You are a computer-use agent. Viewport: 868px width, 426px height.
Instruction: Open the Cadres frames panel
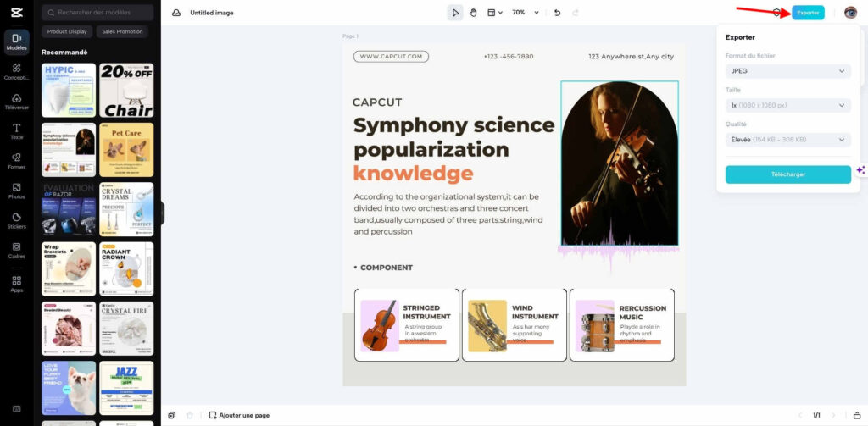pos(17,252)
